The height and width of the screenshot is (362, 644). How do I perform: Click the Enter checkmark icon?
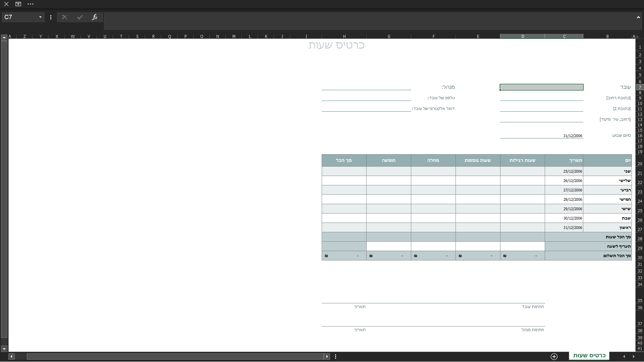(79, 17)
